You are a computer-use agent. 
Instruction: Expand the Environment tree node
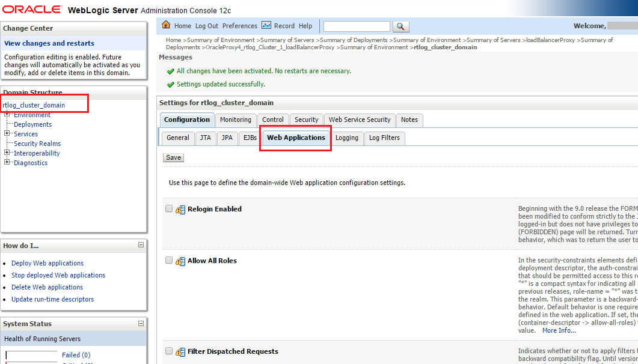point(7,115)
